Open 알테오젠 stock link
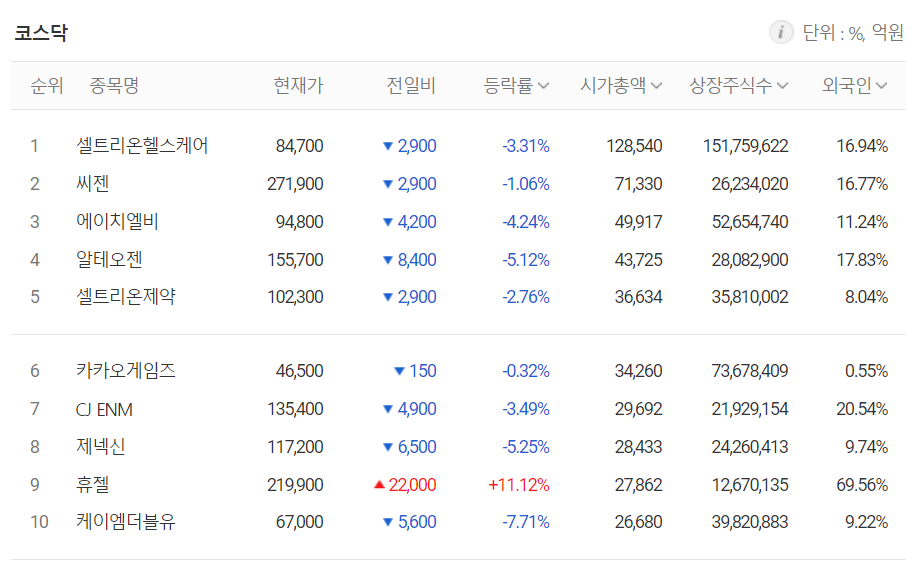The height and width of the screenshot is (569, 923). coord(109,259)
